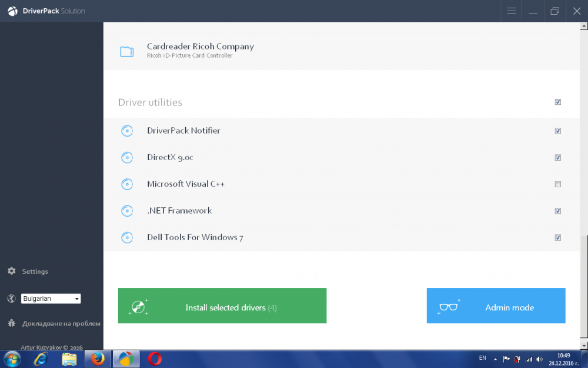Switch to Admin mode
588x368 pixels.
496,306
